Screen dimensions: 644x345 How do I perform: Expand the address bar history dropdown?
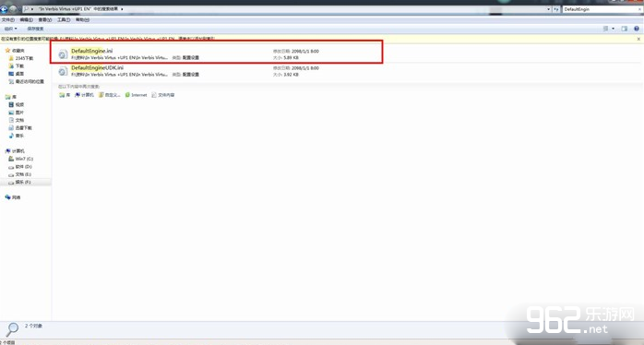[x=549, y=9]
